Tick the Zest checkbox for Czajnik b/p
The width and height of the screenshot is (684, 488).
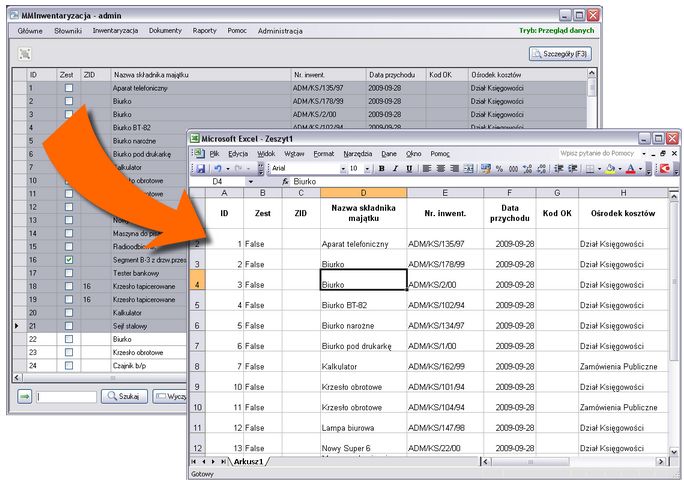tap(69, 365)
